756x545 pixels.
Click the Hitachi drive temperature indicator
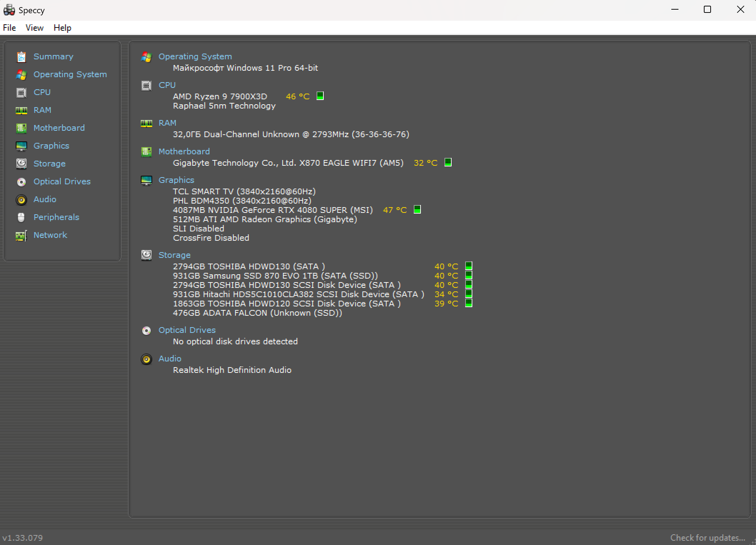click(469, 294)
